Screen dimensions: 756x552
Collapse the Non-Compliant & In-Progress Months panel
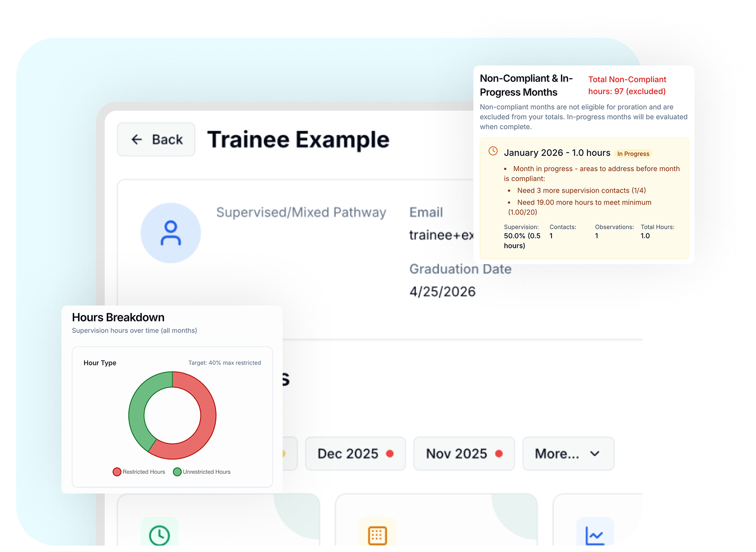coord(526,85)
